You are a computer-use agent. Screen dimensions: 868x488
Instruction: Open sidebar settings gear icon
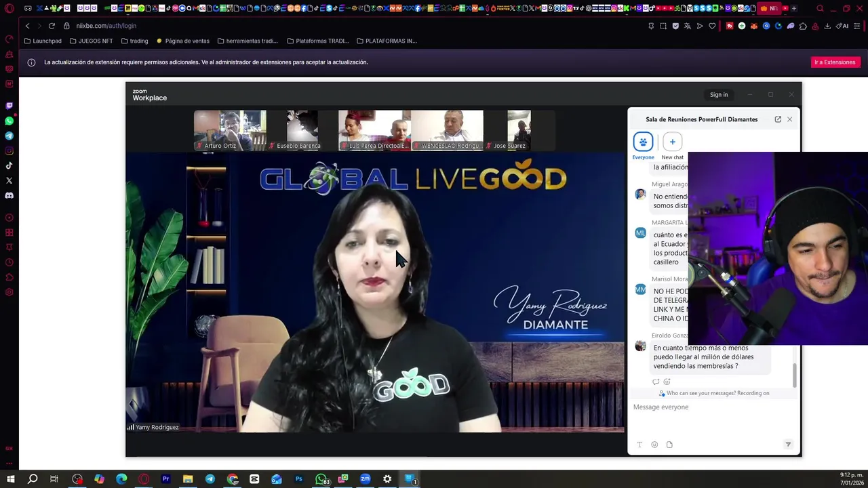tap(9, 292)
